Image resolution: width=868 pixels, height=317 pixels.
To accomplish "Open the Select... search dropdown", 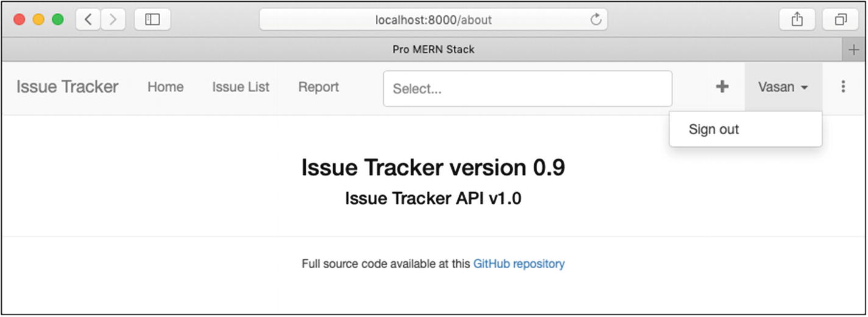I will coord(527,89).
